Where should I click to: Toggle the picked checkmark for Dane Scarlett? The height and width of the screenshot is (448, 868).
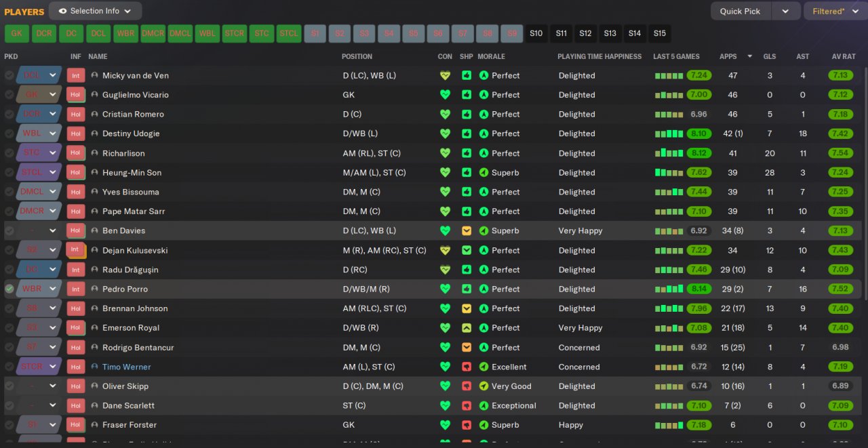pyautogui.click(x=9, y=405)
